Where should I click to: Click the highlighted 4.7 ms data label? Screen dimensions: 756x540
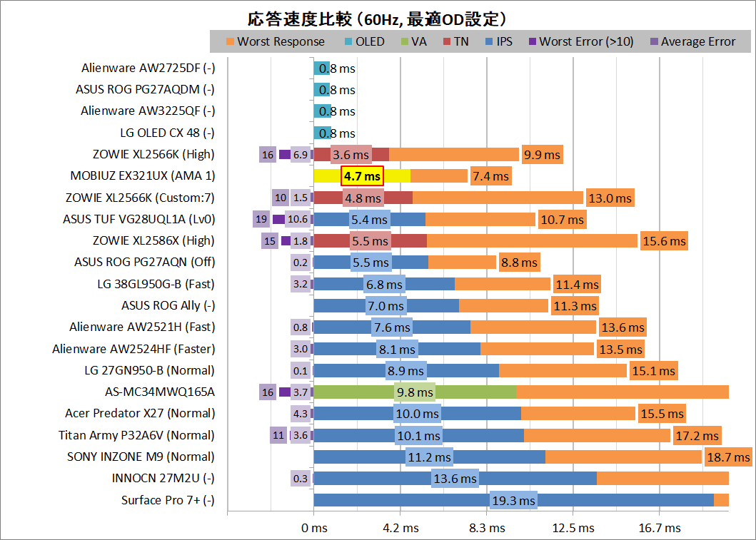coord(362,176)
